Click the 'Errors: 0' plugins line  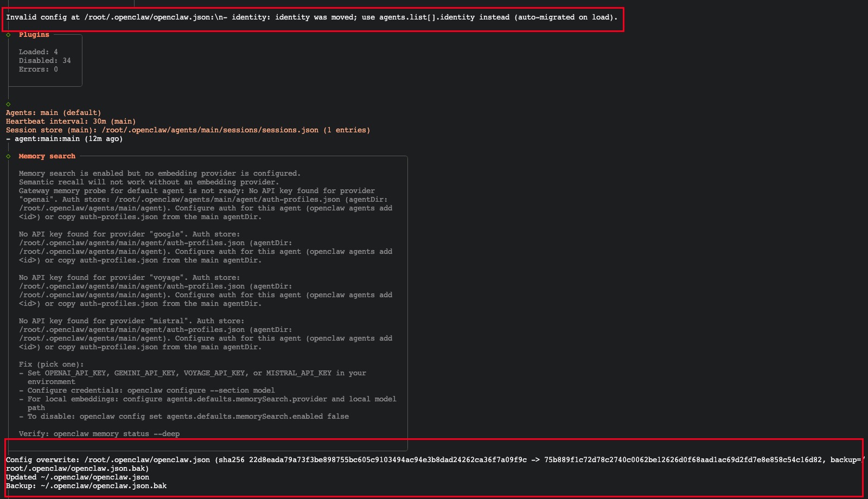[x=38, y=69]
